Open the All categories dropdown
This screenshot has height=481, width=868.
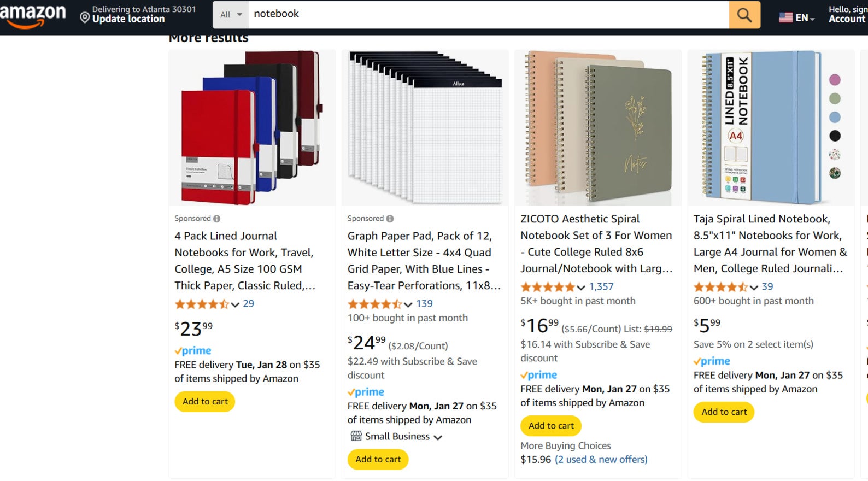click(230, 15)
